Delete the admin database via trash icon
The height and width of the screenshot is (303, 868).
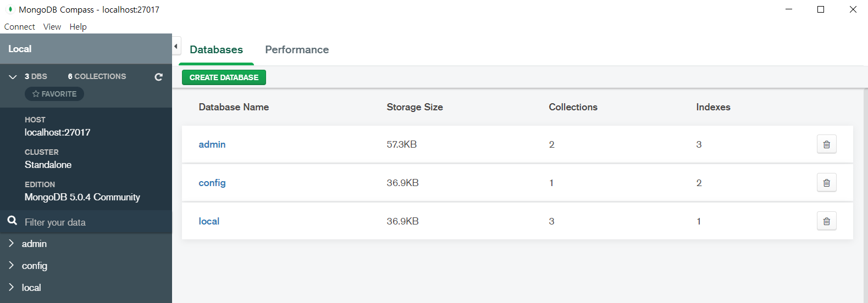[x=826, y=144]
